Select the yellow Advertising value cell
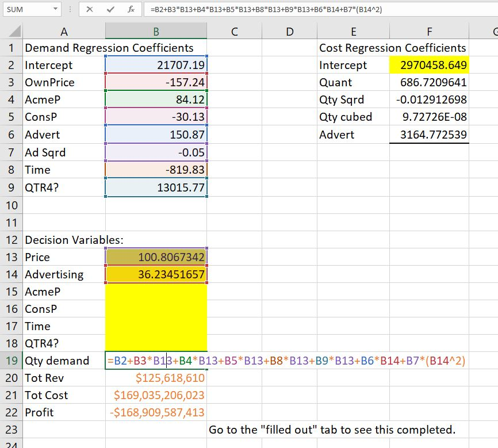 [155, 274]
